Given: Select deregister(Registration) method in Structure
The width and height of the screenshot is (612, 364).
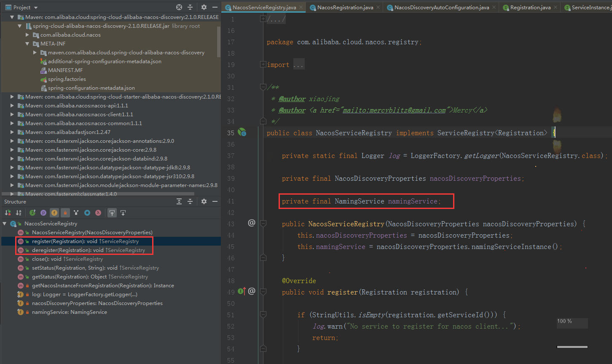Looking at the screenshot, I should point(89,250).
